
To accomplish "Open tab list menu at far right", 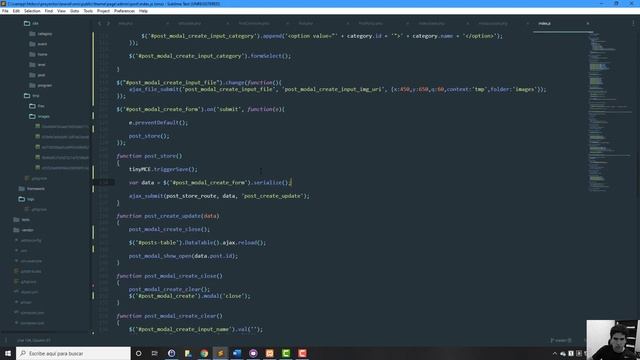I will (633, 24).
